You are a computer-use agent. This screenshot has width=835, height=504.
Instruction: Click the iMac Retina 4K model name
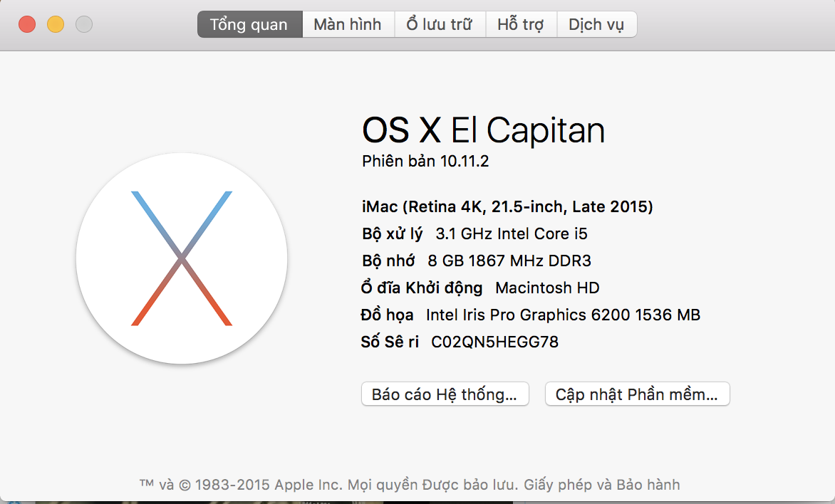coord(507,207)
